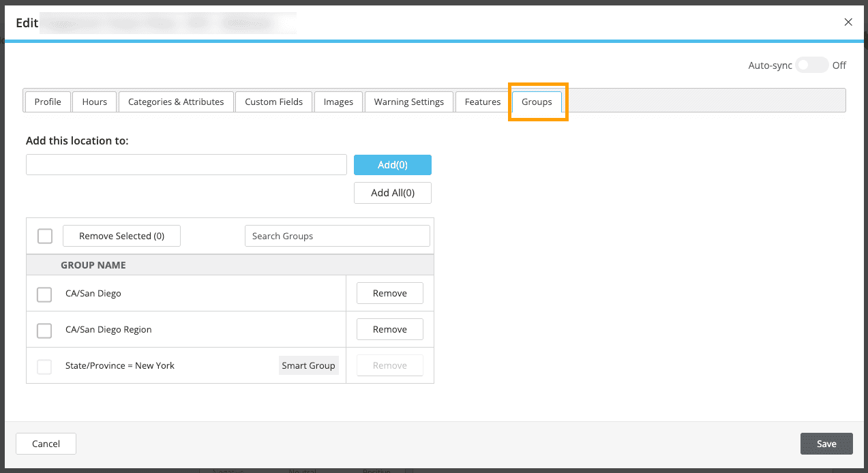Enable the Auto-sync toggle
The height and width of the screenshot is (473, 868).
coord(811,65)
